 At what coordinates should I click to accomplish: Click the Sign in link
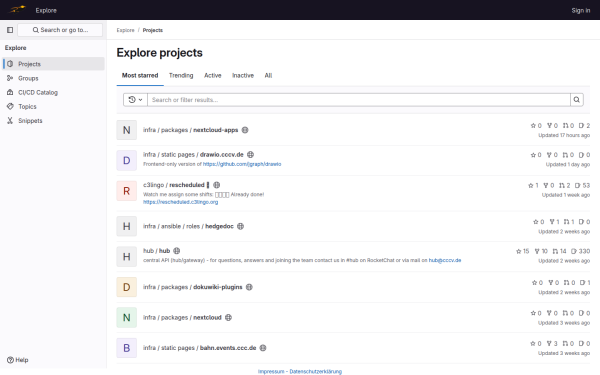tap(580, 10)
